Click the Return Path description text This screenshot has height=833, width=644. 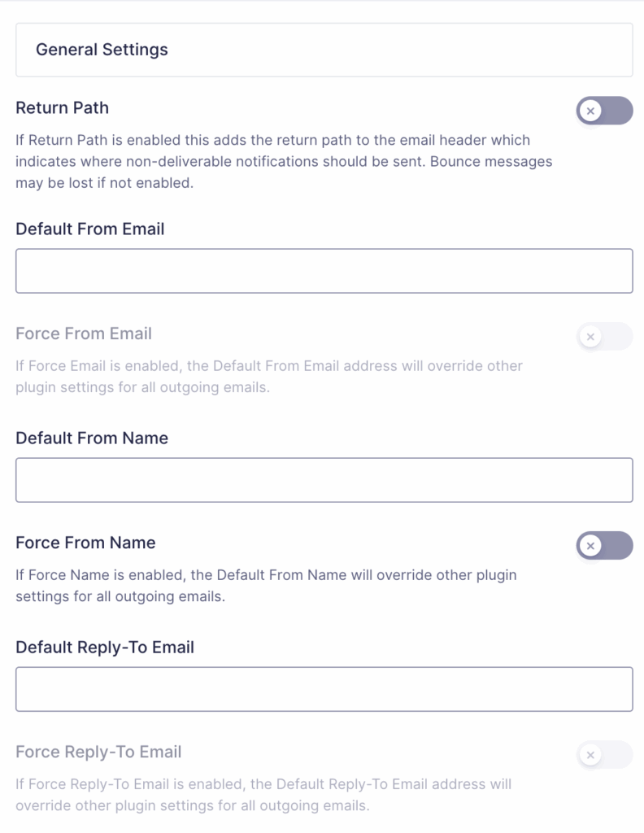282,161
